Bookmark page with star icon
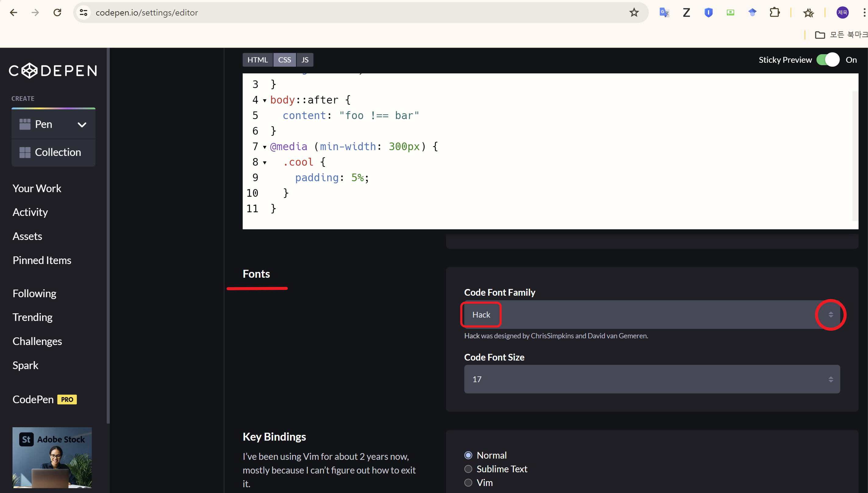 [x=634, y=12]
